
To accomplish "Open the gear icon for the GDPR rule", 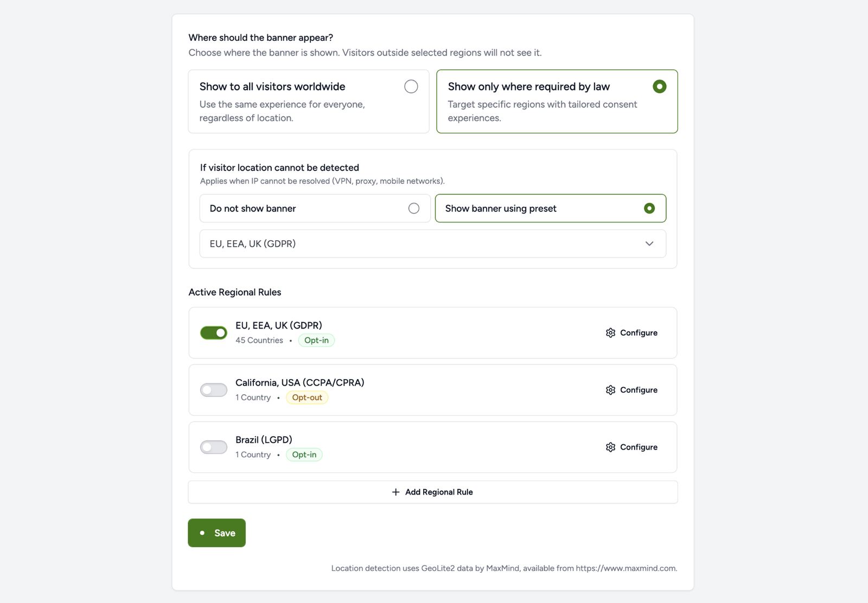I will [x=610, y=332].
